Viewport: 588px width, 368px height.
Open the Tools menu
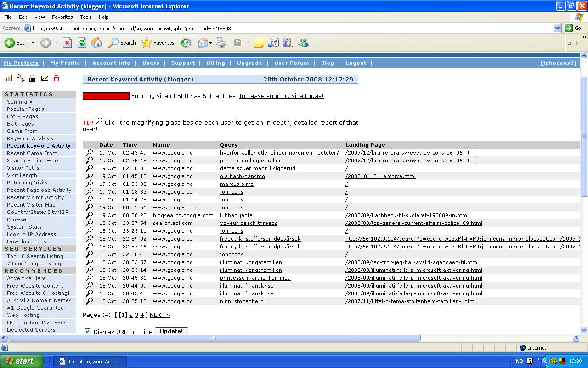86,17
